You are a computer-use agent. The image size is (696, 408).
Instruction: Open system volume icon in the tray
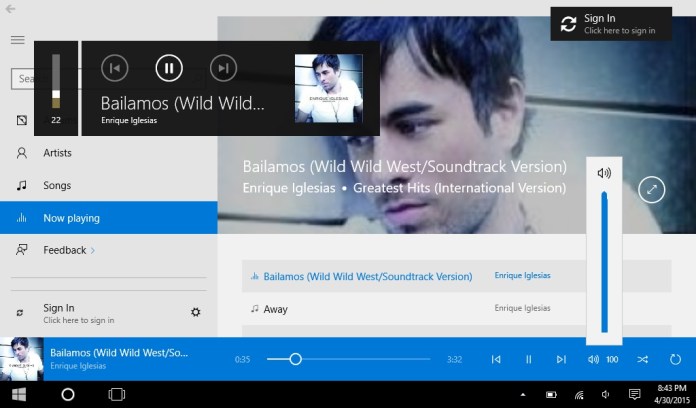coord(605,394)
